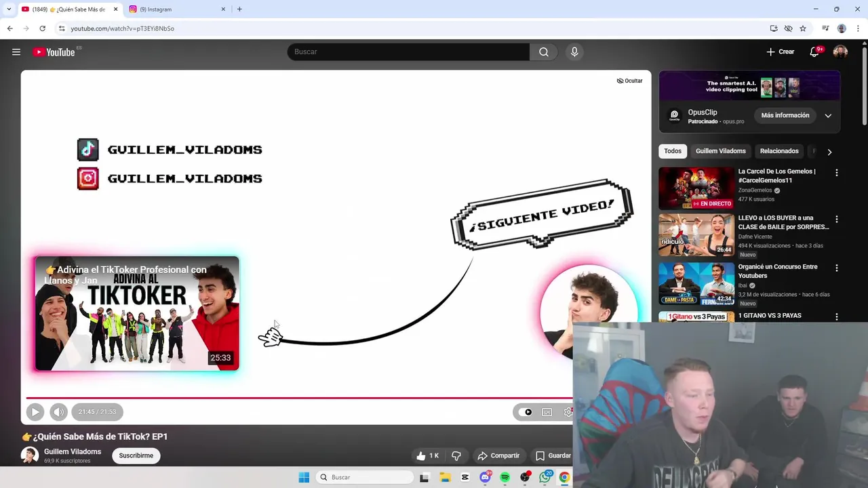The height and width of the screenshot is (488, 868).
Task: Save the video with the Guardar button
Action: [x=553, y=456]
